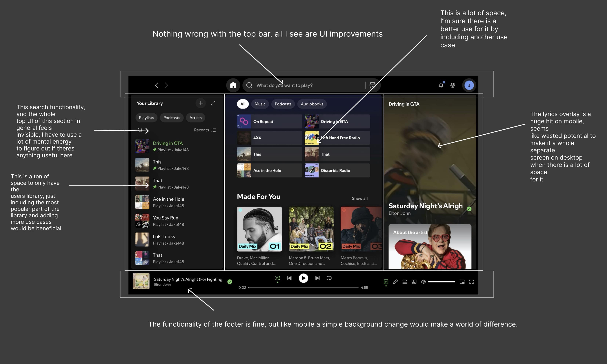Open the J profile avatar menu
Screen dimensions: 607x364
469,85
